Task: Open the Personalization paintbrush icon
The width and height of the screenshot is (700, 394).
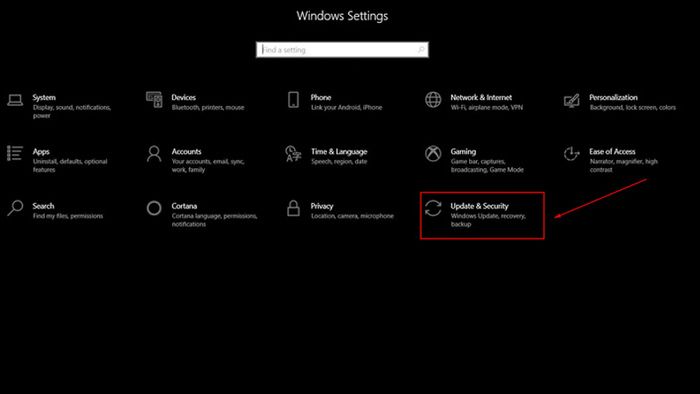Action: point(572,100)
